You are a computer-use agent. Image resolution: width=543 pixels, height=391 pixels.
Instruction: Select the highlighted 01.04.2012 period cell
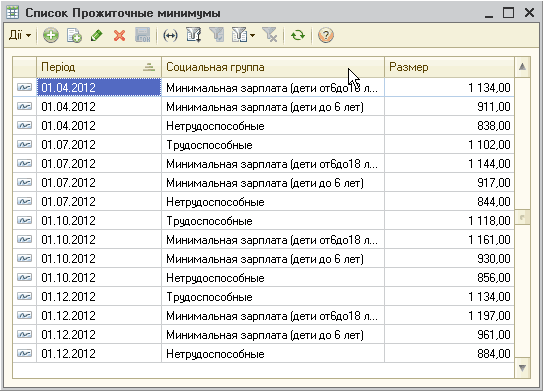click(99, 87)
